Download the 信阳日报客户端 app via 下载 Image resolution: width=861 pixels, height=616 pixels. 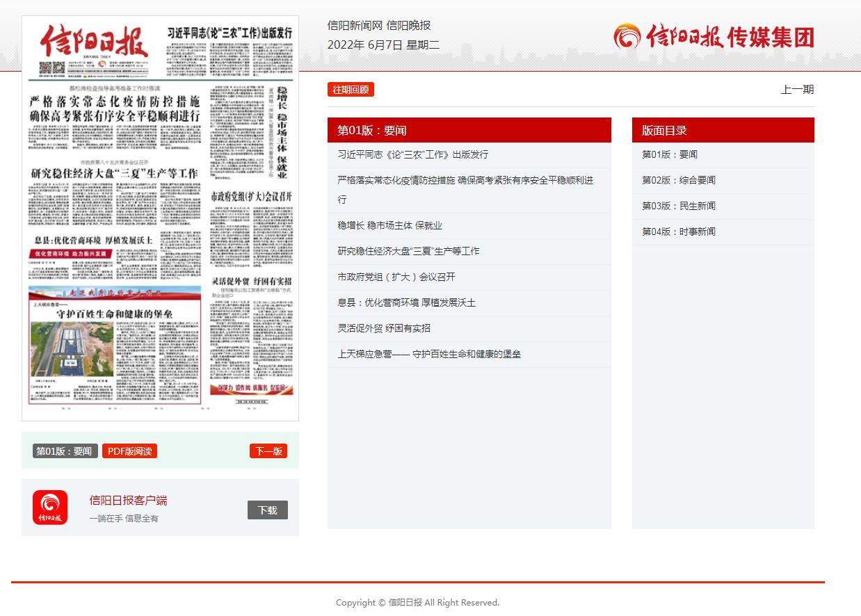[268, 510]
